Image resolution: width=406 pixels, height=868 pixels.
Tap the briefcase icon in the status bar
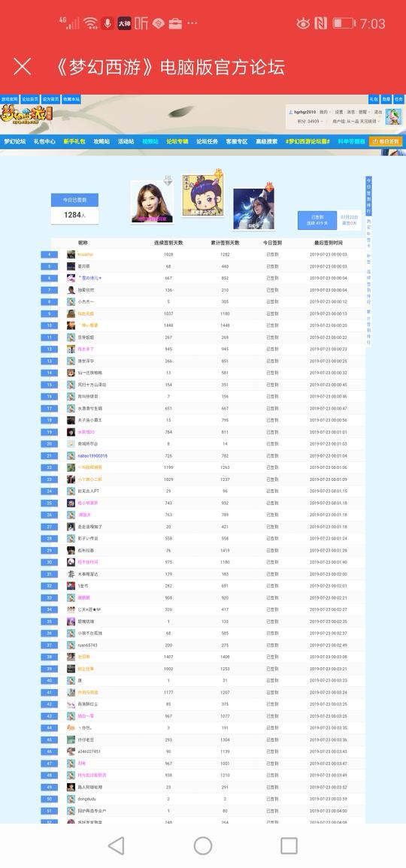click(176, 23)
